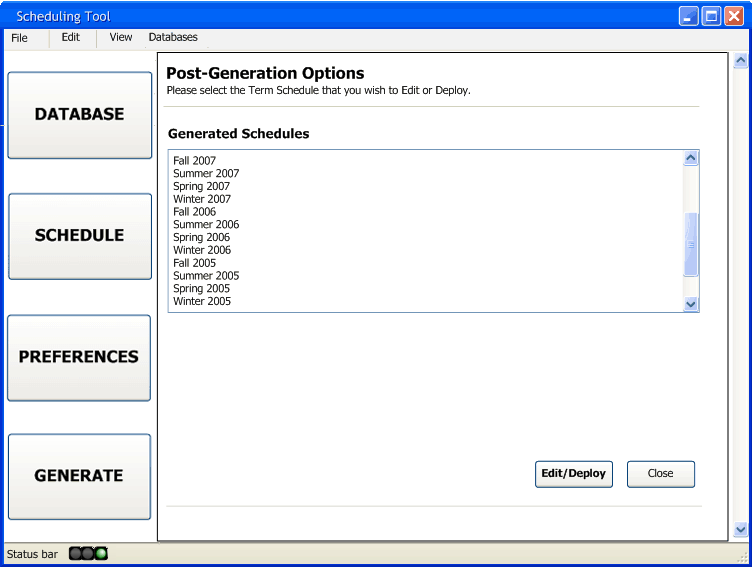Click main panel scroll-down arrow
Viewport: 752px width, 567px height.
tap(740, 530)
